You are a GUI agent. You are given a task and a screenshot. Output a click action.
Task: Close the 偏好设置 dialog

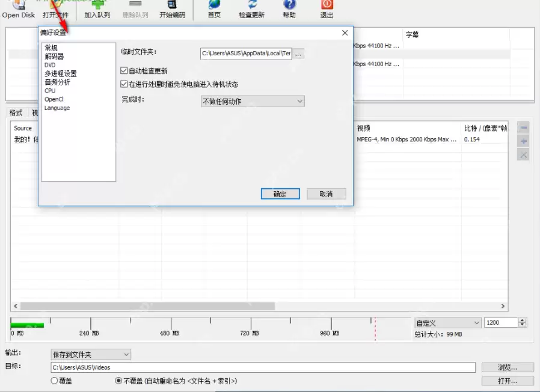click(345, 32)
